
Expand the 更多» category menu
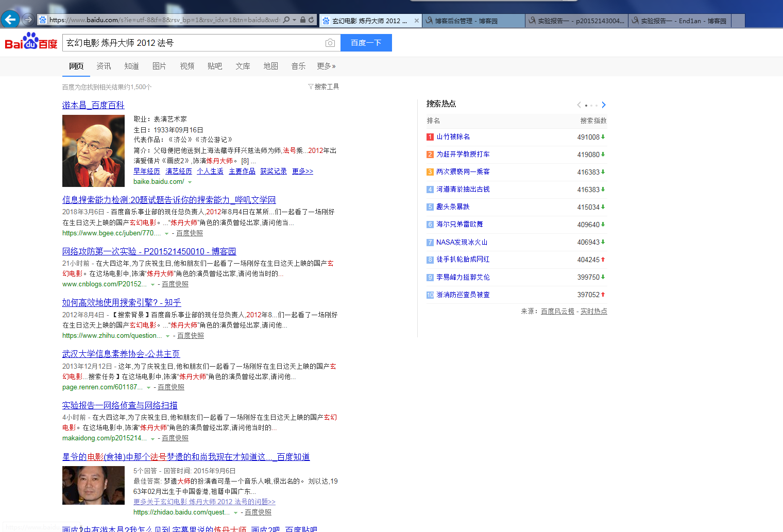[326, 66]
